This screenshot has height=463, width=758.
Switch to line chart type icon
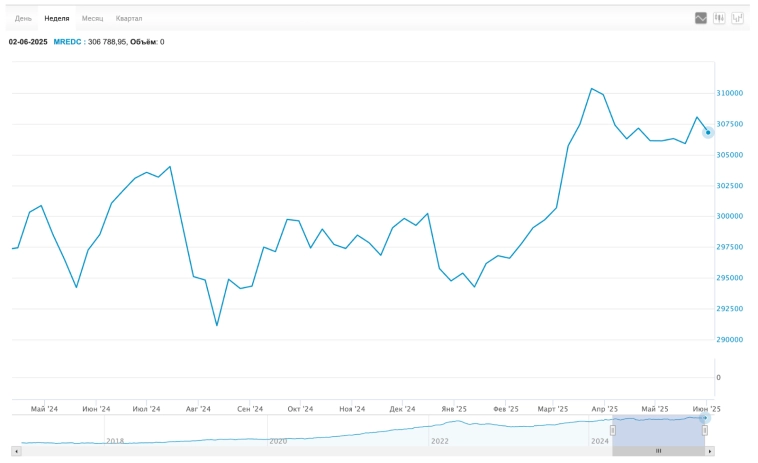click(x=701, y=18)
